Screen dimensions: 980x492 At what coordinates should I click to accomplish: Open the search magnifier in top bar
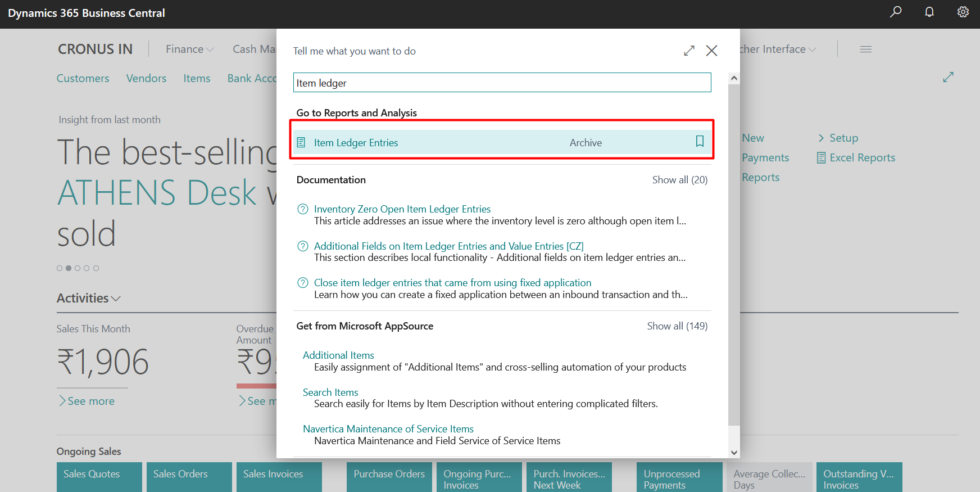click(x=896, y=12)
